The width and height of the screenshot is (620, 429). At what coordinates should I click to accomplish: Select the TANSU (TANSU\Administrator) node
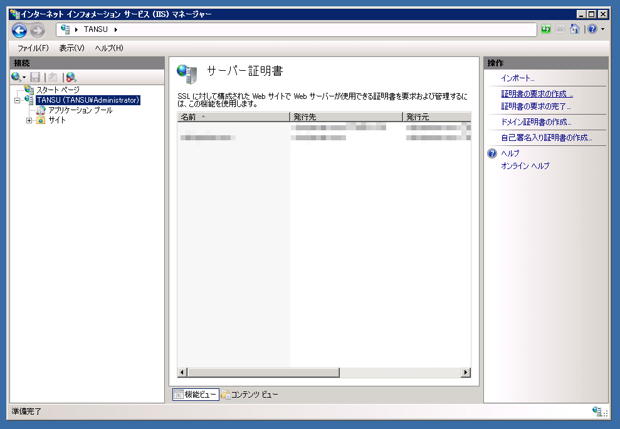(x=88, y=100)
